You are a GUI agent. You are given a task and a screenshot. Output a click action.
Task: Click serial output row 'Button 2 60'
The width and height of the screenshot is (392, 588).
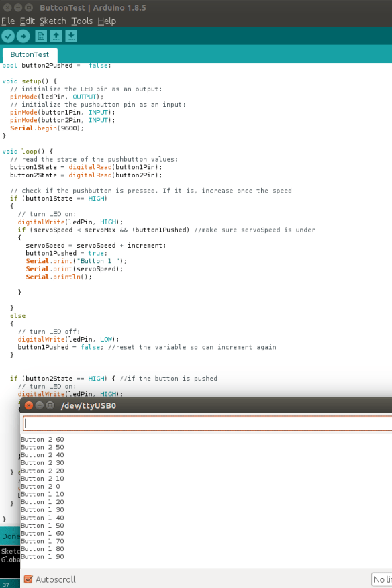point(42,440)
